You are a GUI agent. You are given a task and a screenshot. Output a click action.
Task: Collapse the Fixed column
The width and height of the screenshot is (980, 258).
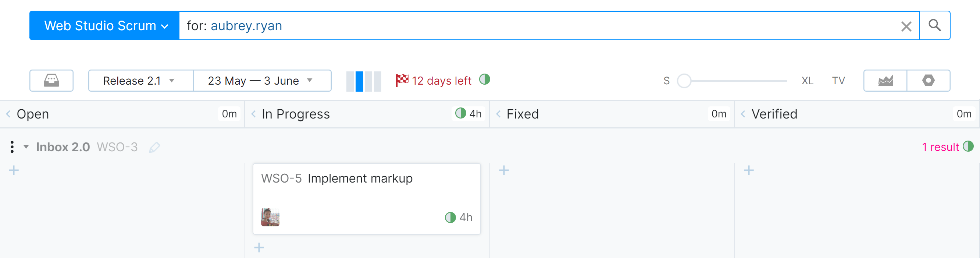[498, 114]
